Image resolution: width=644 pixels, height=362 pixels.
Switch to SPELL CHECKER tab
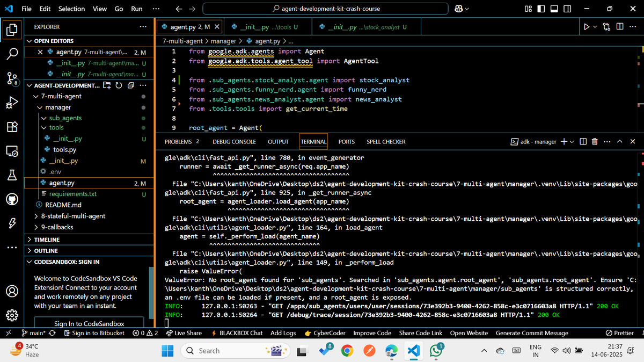386,142
